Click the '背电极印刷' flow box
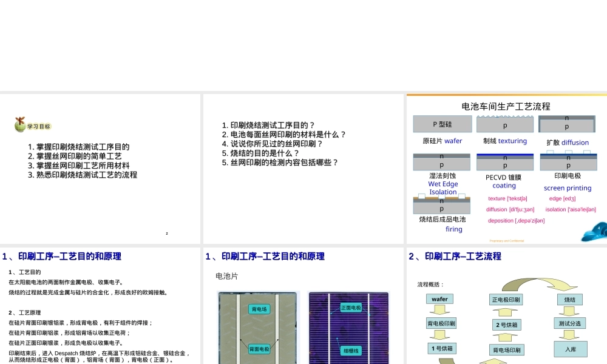The image size is (607, 364). point(441,323)
